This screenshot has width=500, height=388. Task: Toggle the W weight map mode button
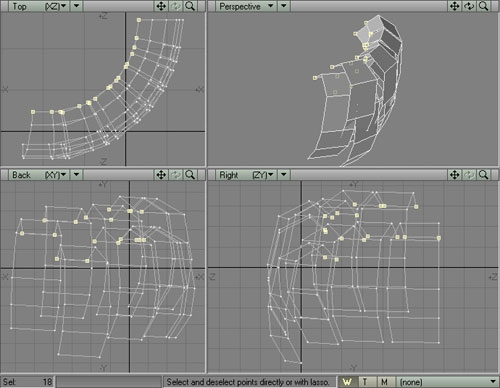coord(348,382)
